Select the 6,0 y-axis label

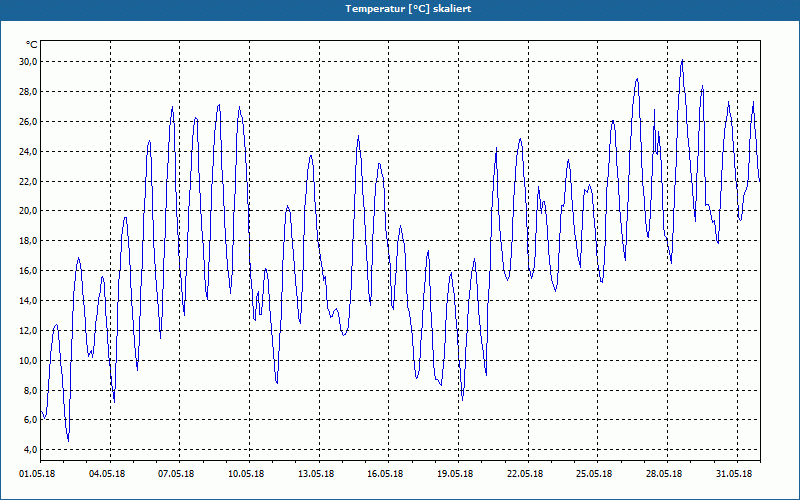[30, 420]
